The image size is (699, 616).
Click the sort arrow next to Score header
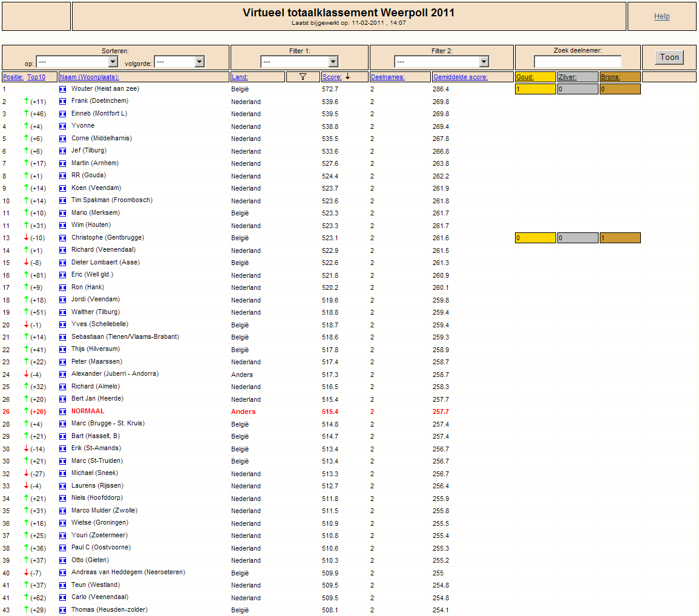coord(348,77)
